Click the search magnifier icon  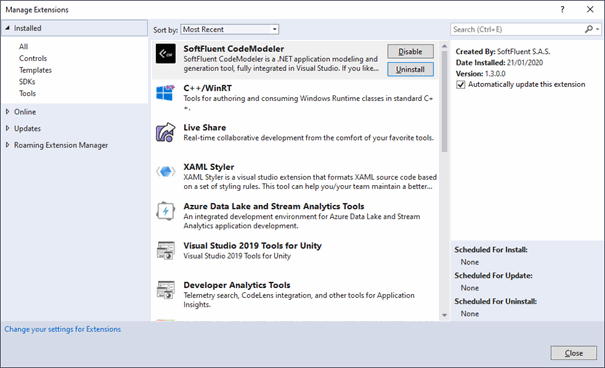pyautogui.click(x=588, y=29)
